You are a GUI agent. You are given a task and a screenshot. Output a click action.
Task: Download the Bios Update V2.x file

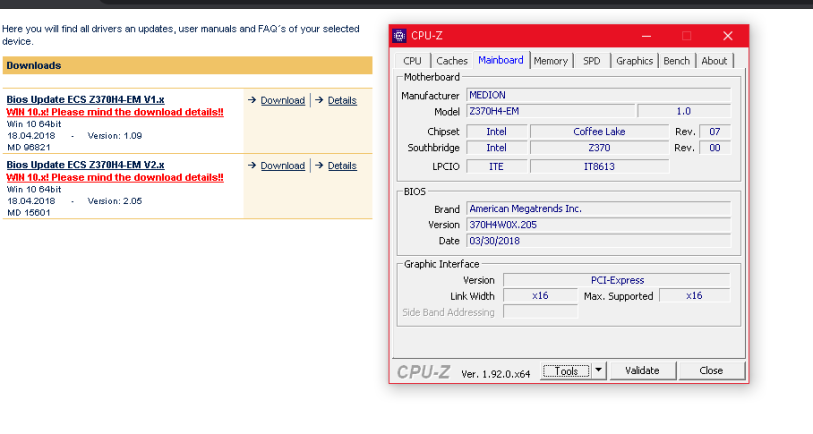[282, 166]
